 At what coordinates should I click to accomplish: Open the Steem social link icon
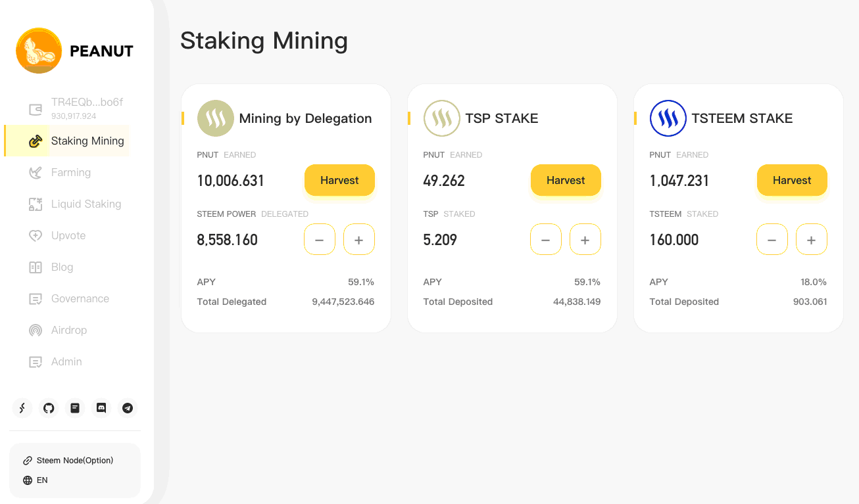[x=22, y=408]
